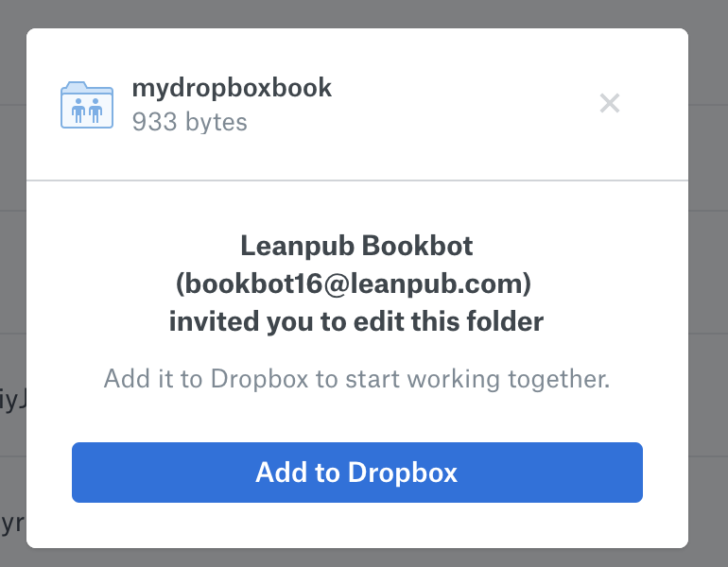Click the people figures inside the folder icon
The image size is (728, 567).
pyautogui.click(x=87, y=111)
